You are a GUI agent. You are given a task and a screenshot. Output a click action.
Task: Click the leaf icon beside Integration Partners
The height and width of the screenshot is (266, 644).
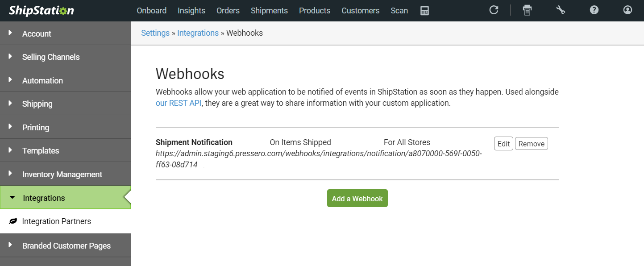pos(13,221)
